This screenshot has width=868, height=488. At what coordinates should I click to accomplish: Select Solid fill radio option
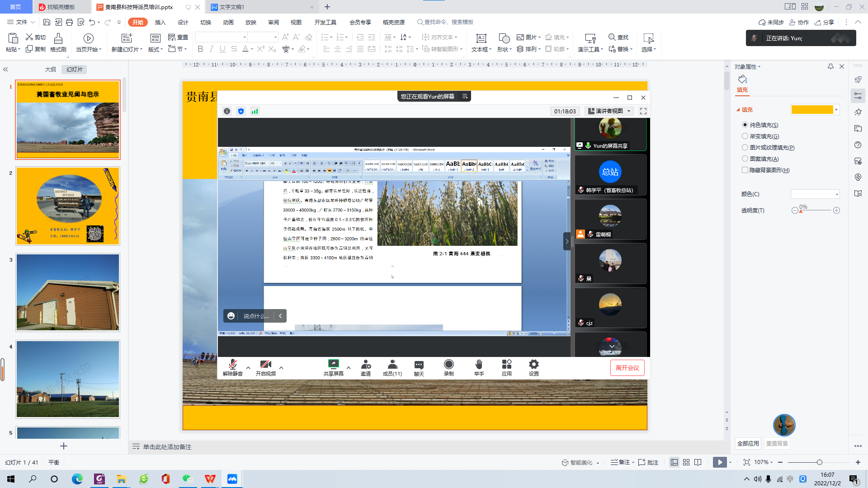(745, 125)
